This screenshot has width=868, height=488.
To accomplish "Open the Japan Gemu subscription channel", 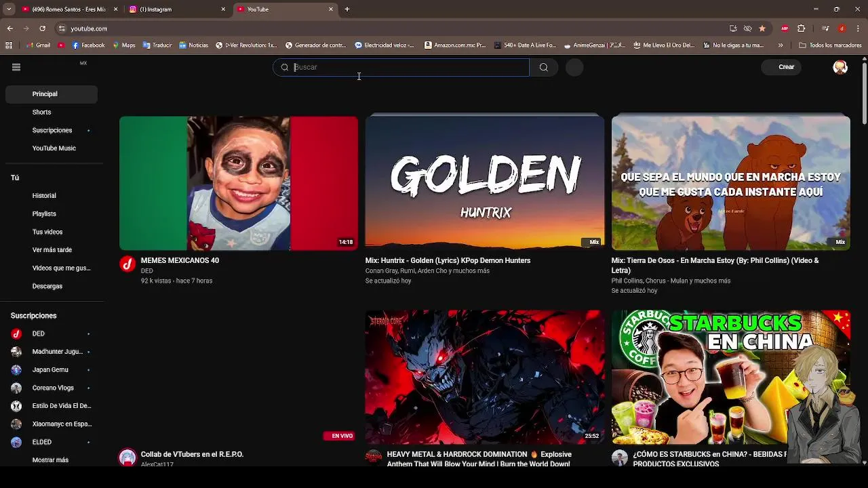I will pos(52,370).
